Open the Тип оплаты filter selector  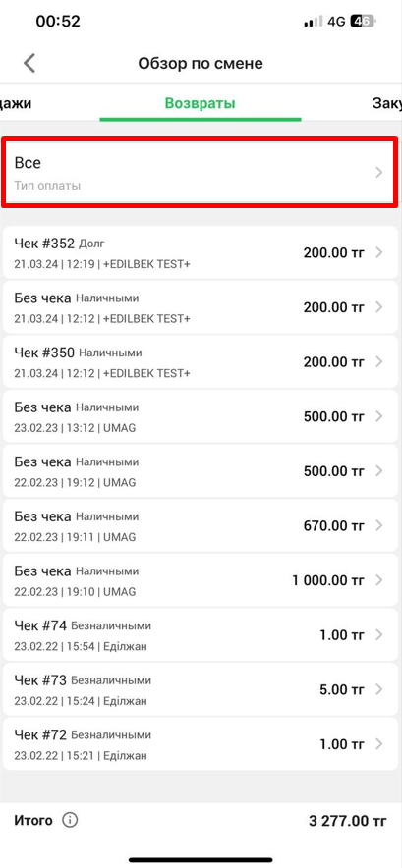tap(201, 173)
